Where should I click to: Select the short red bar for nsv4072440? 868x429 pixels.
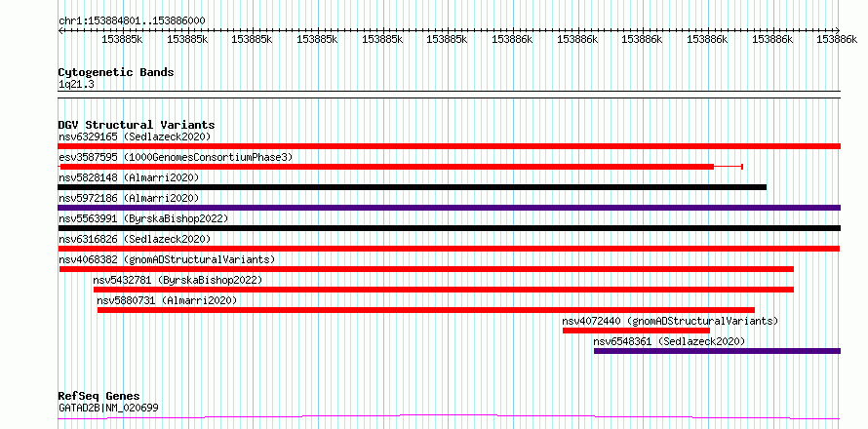[x=636, y=331]
